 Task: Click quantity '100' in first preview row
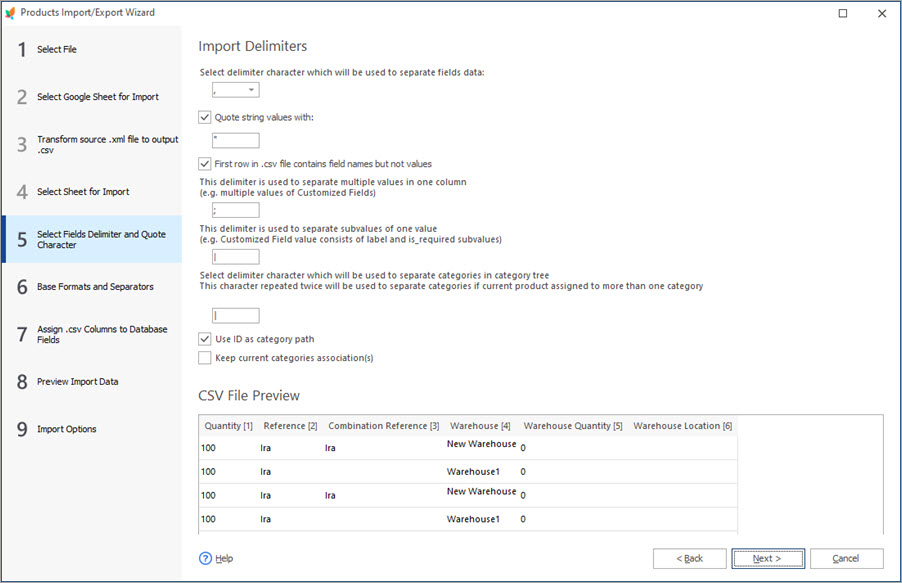[208, 448]
